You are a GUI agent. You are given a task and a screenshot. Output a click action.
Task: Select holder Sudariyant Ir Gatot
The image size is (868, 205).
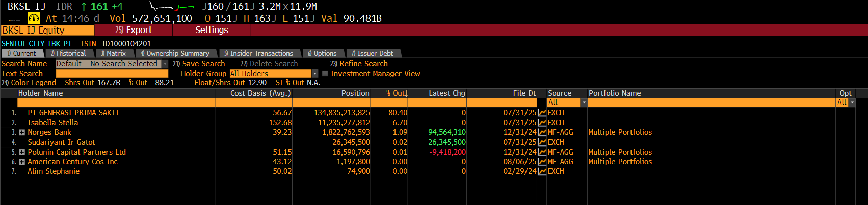click(61, 142)
